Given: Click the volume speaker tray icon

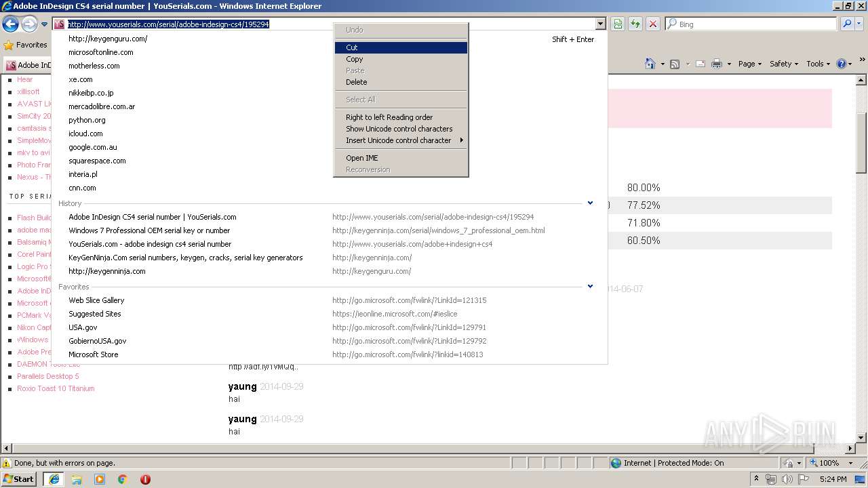Looking at the screenshot, I should click(x=787, y=479).
